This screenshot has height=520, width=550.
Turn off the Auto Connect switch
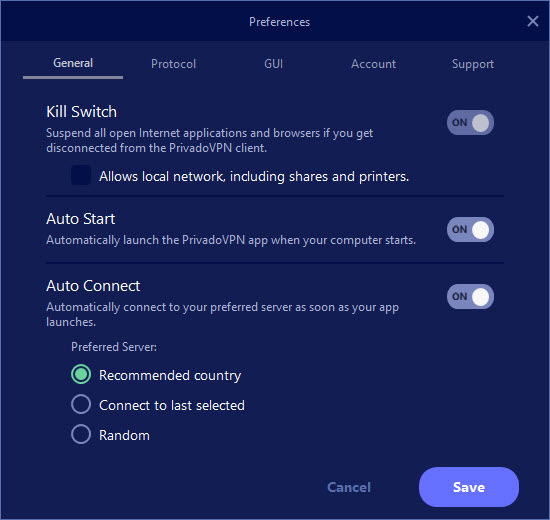click(x=470, y=296)
